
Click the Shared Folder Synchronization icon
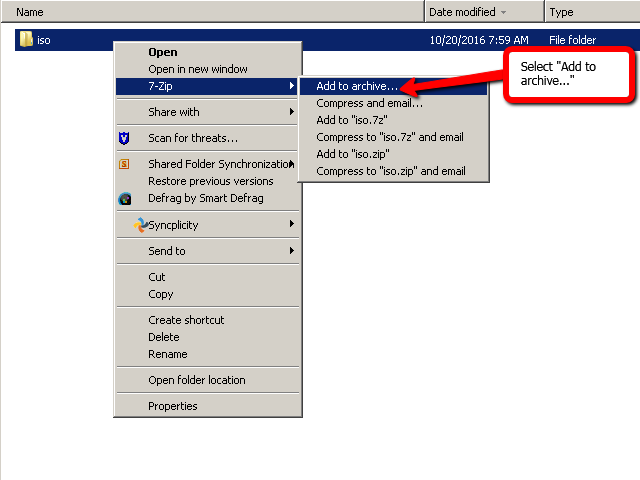point(124,164)
